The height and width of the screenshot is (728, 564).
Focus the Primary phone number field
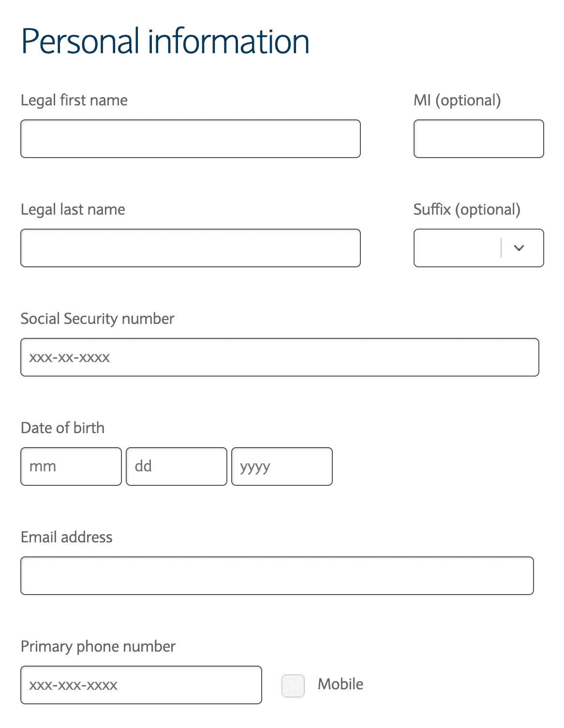tap(141, 685)
